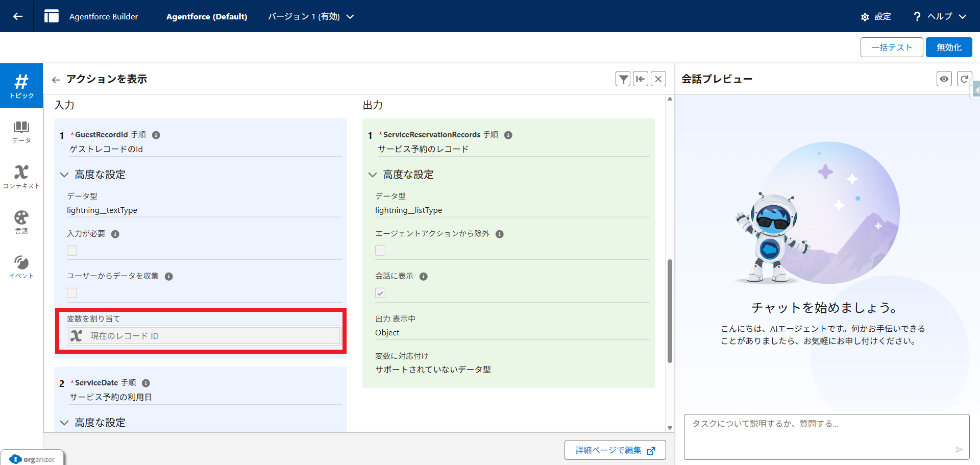Show info for エージェントアクションから除外
Screen dimensions: 980x465
click(x=500, y=234)
